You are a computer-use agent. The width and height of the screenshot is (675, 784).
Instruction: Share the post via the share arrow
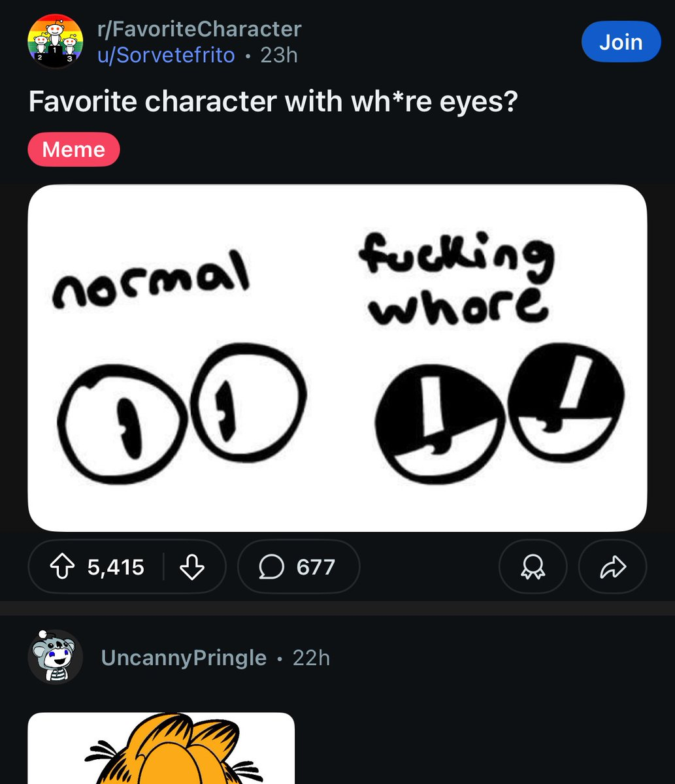pos(612,566)
